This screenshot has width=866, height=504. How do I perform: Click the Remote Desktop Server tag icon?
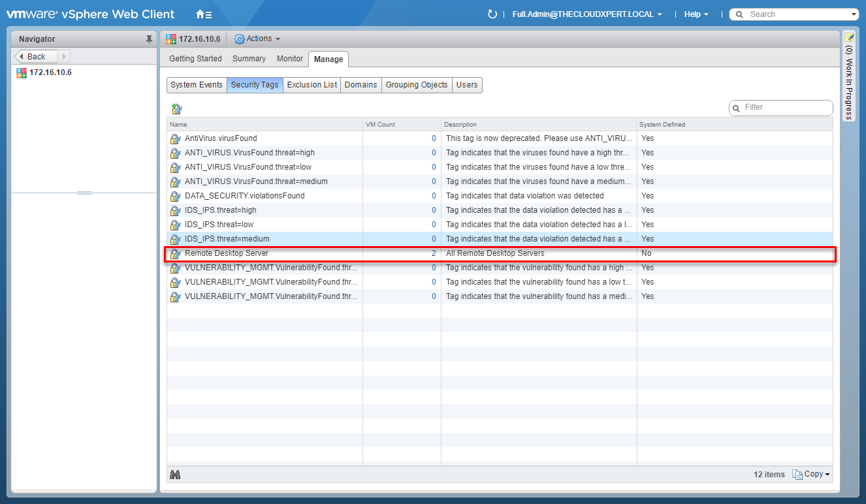tap(175, 254)
